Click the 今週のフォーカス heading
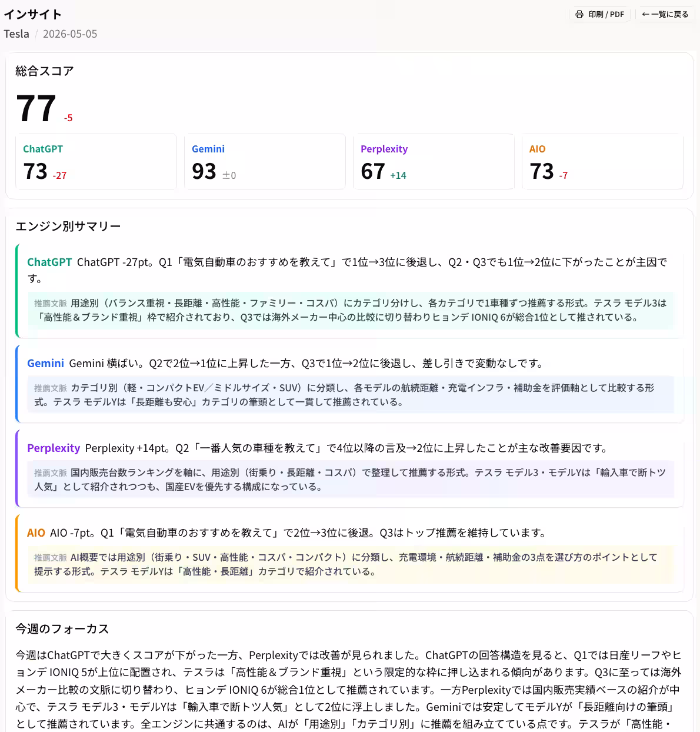The width and height of the screenshot is (700, 732). pyautogui.click(x=62, y=629)
